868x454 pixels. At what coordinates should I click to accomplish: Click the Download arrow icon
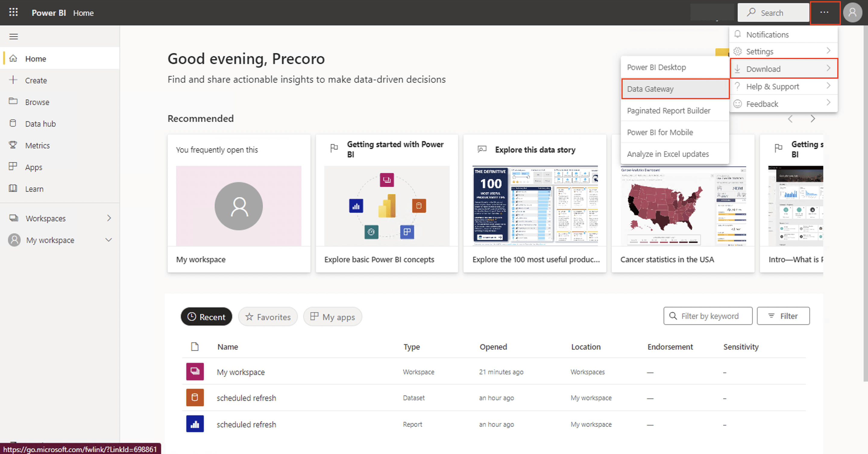[738, 69]
